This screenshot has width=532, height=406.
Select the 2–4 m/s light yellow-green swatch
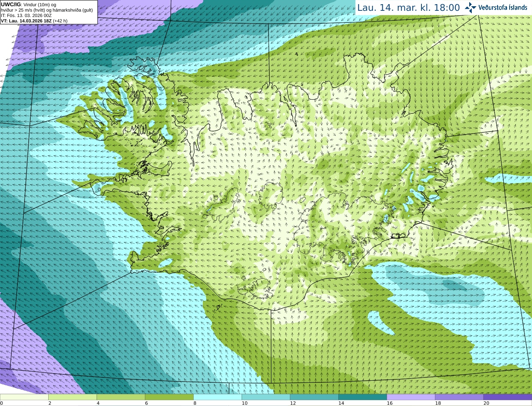tap(72, 397)
